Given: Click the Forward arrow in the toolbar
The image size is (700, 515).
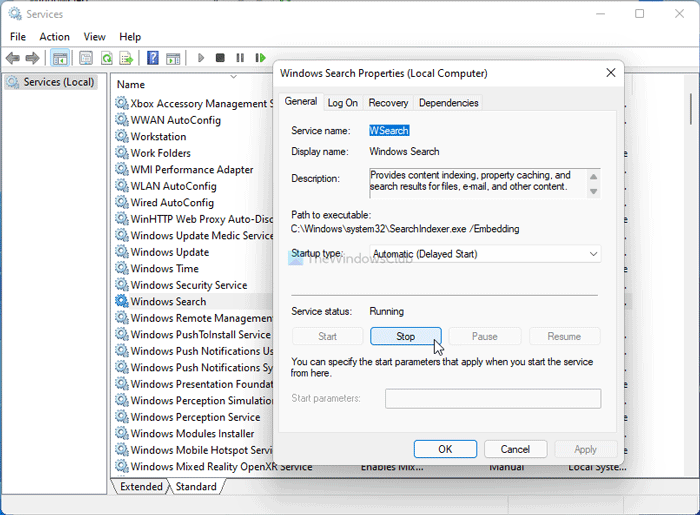Looking at the screenshot, I should tap(34, 58).
